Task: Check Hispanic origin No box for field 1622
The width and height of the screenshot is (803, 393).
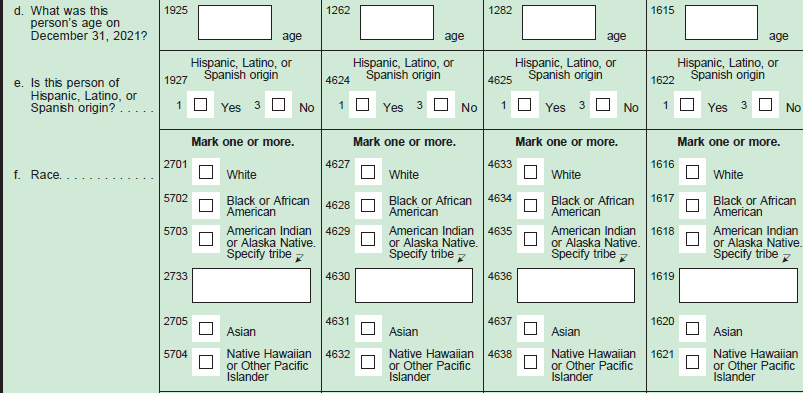Action: point(765,105)
